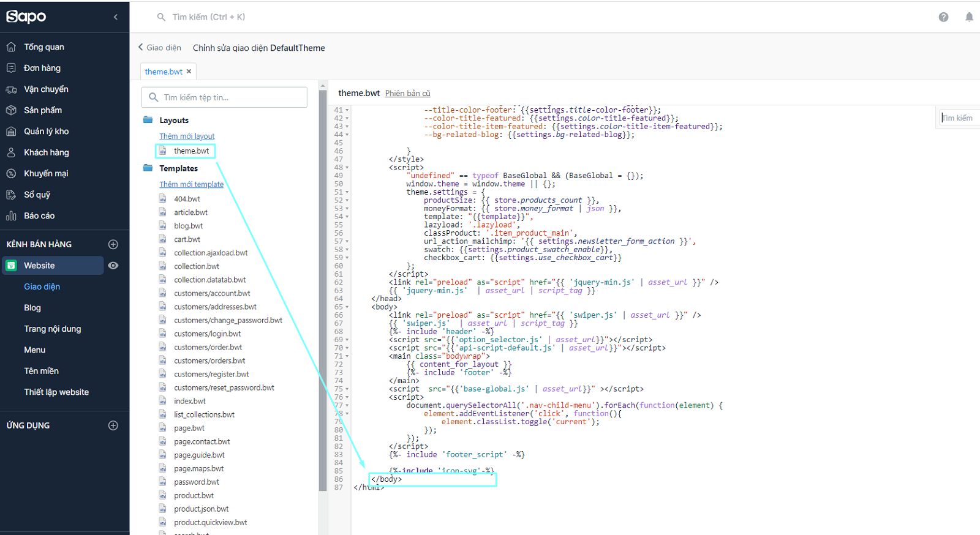
Task: Click the help question mark icon
Action: click(x=943, y=17)
